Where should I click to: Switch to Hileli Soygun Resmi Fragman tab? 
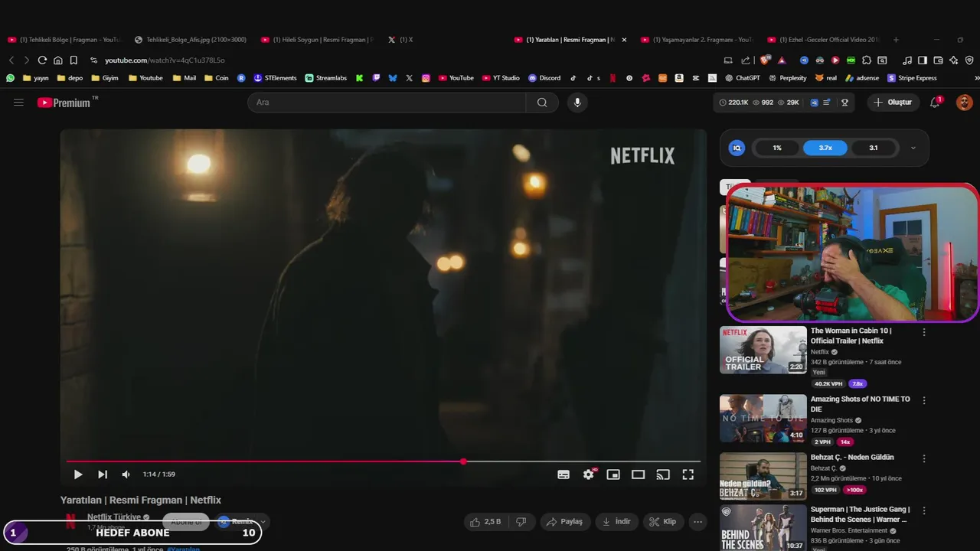[x=318, y=40]
